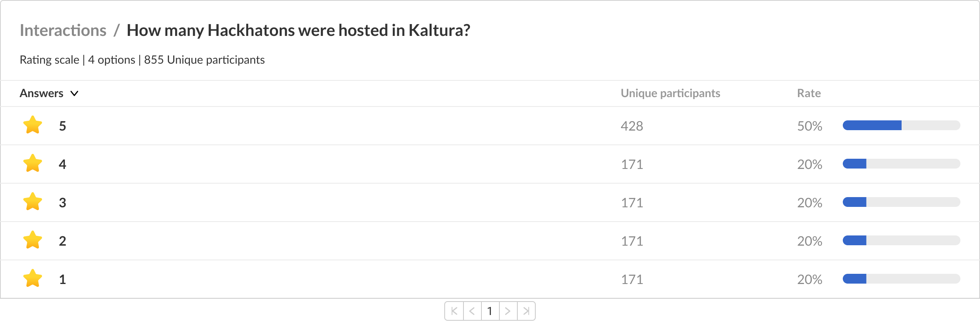Click the star icon for rating 4

(x=33, y=164)
